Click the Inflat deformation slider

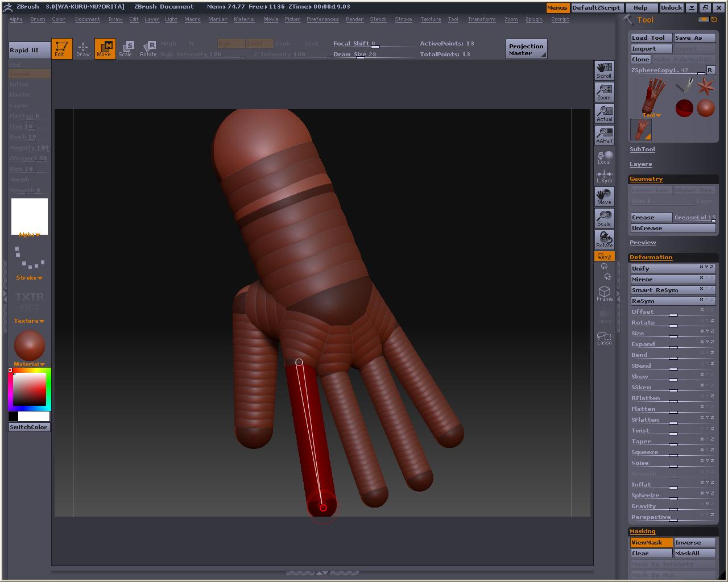pyautogui.click(x=672, y=484)
